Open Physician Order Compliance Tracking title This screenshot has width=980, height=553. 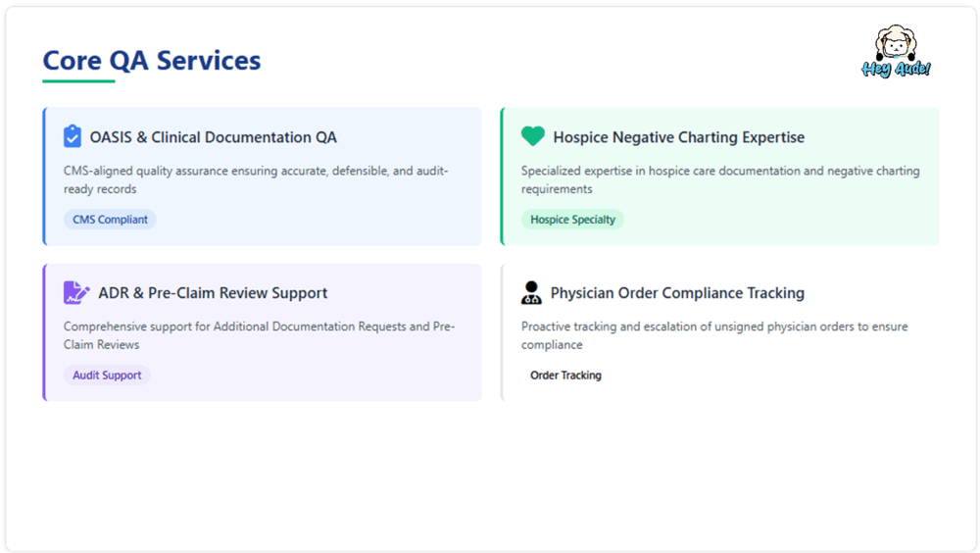click(x=677, y=293)
